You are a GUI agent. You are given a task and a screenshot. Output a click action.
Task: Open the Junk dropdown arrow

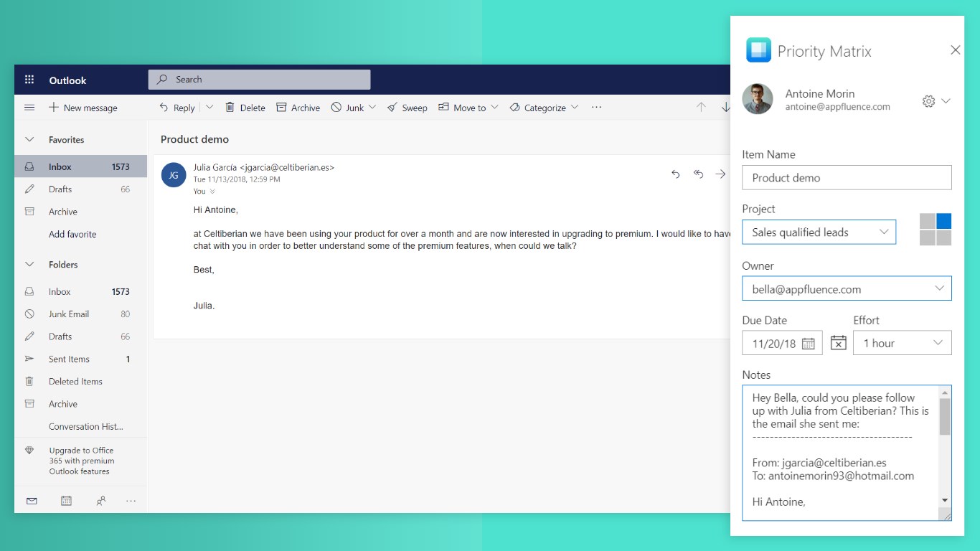[x=372, y=108]
